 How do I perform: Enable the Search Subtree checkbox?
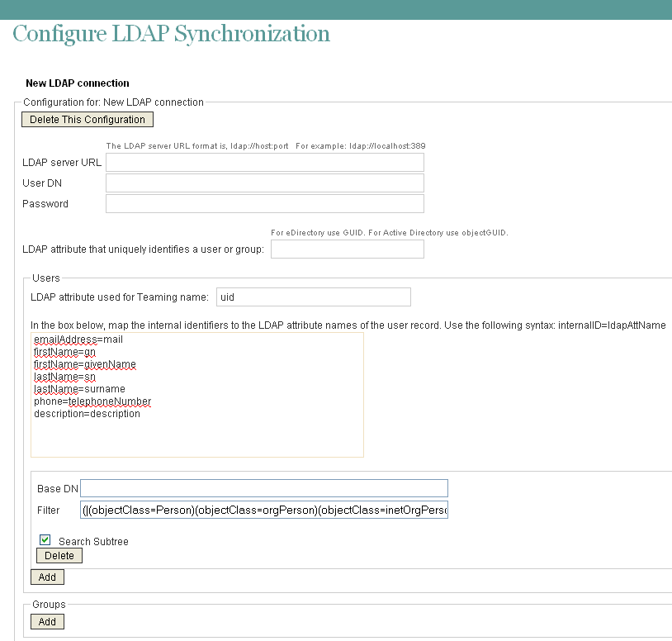point(44,540)
